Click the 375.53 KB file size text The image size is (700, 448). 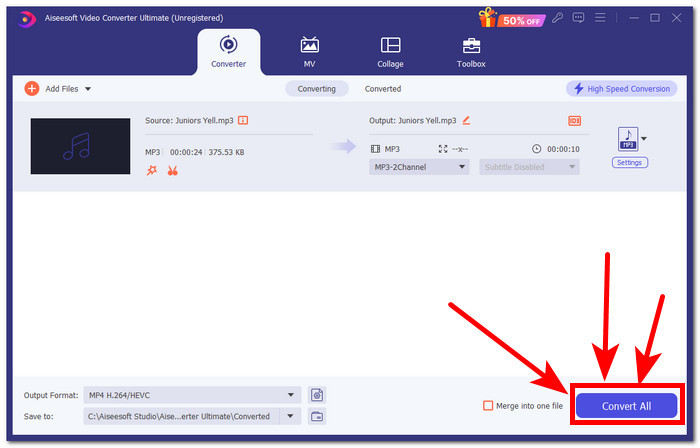coord(226,152)
